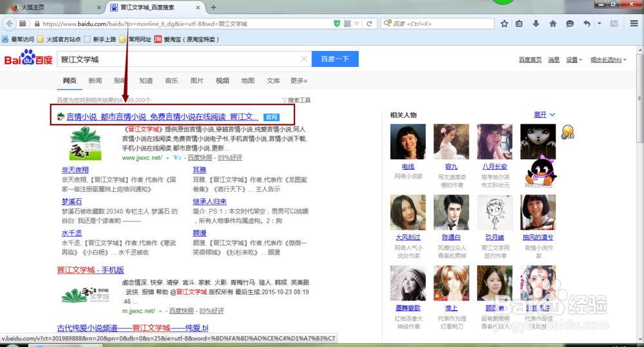Image resolution: width=644 pixels, height=347 pixels.
Task: Open the address bar history dropdown arrow
Action: pyautogui.click(x=357, y=24)
